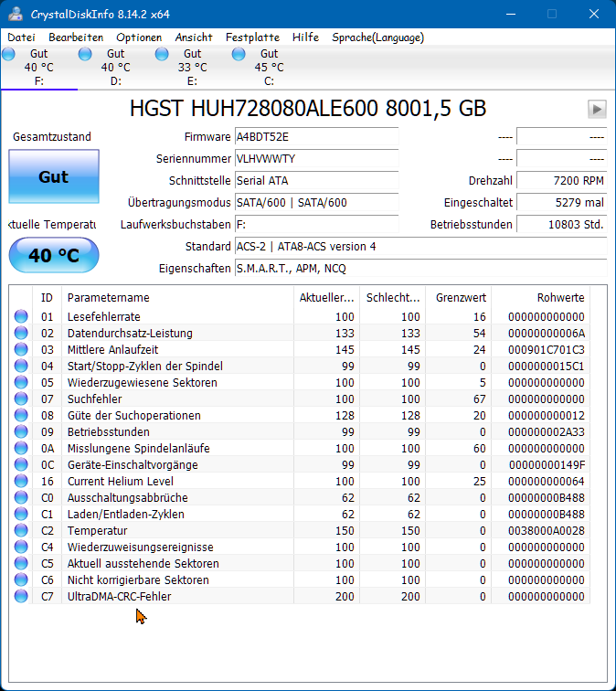Screen dimensions: 616x691
Task: Select the UltraDMA-CRC-Fehler row name
Action: coord(119,597)
